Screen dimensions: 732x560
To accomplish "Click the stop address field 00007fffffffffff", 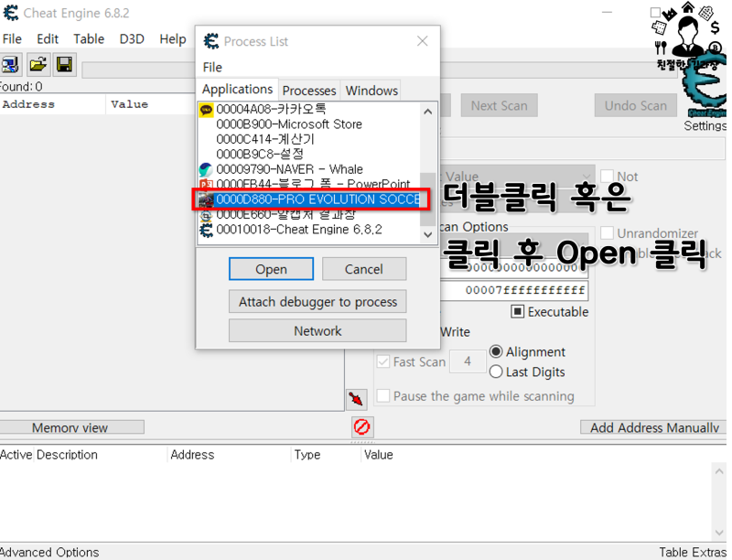I will tap(514, 290).
